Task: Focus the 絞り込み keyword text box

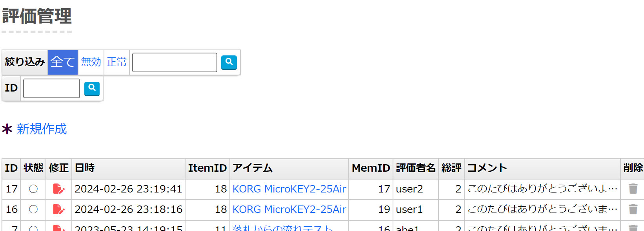Action: [x=175, y=62]
